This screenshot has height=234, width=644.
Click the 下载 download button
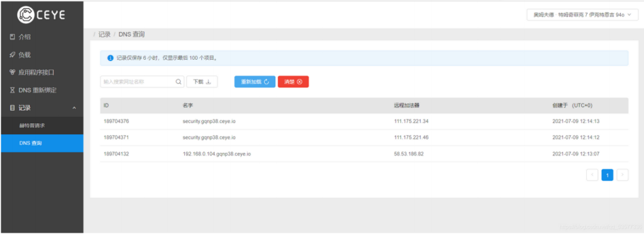coord(202,82)
